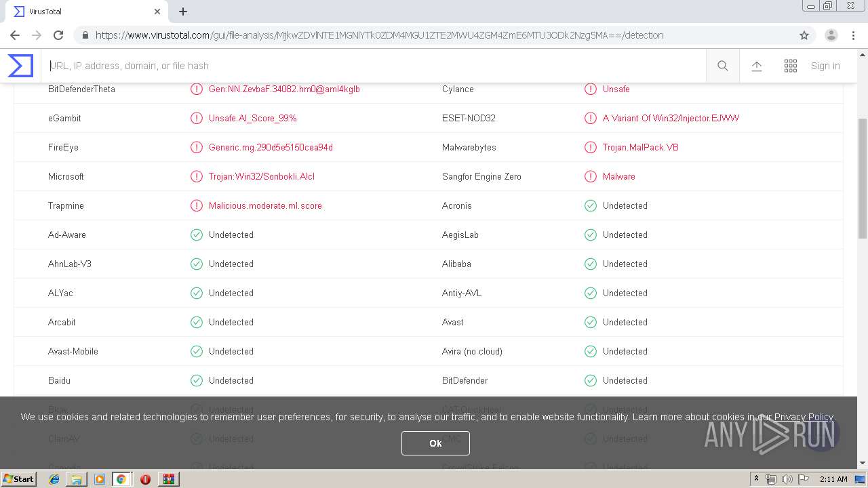Close the VirusTotal tab
The height and width of the screenshot is (488, 868).
157,12
